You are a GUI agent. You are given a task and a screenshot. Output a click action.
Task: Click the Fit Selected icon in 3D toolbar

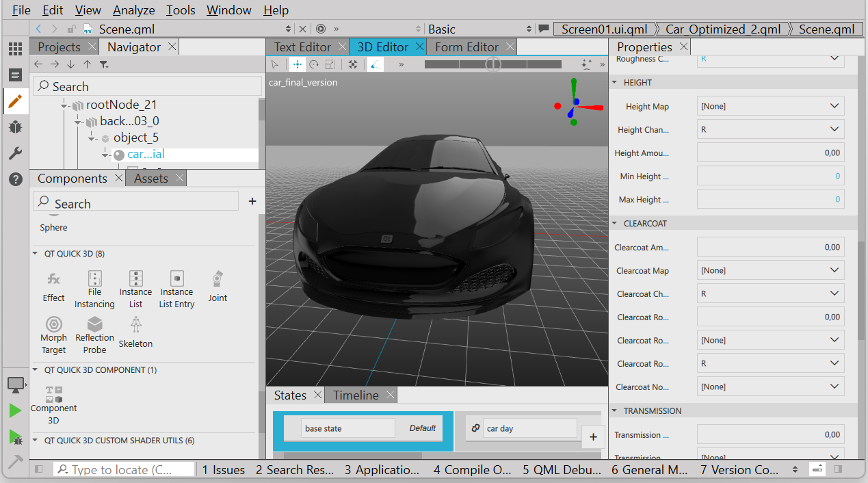pos(352,64)
